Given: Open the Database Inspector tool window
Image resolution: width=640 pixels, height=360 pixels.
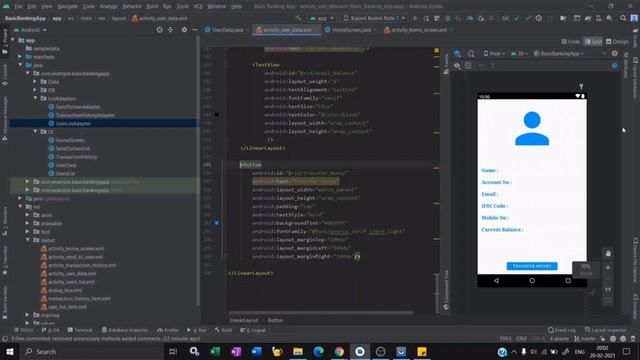Looking at the screenshot, I should (124, 330).
